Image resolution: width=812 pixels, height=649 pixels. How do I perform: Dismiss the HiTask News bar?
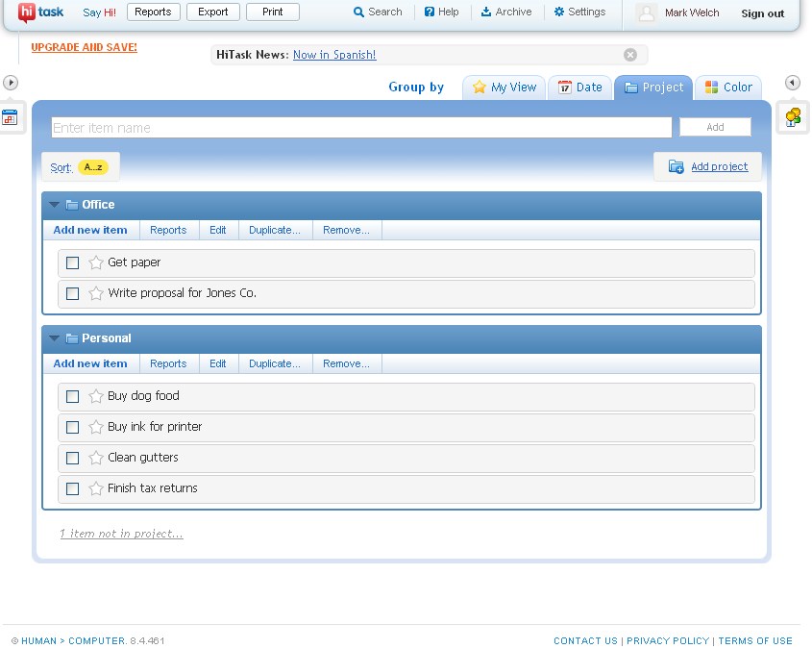(x=630, y=55)
